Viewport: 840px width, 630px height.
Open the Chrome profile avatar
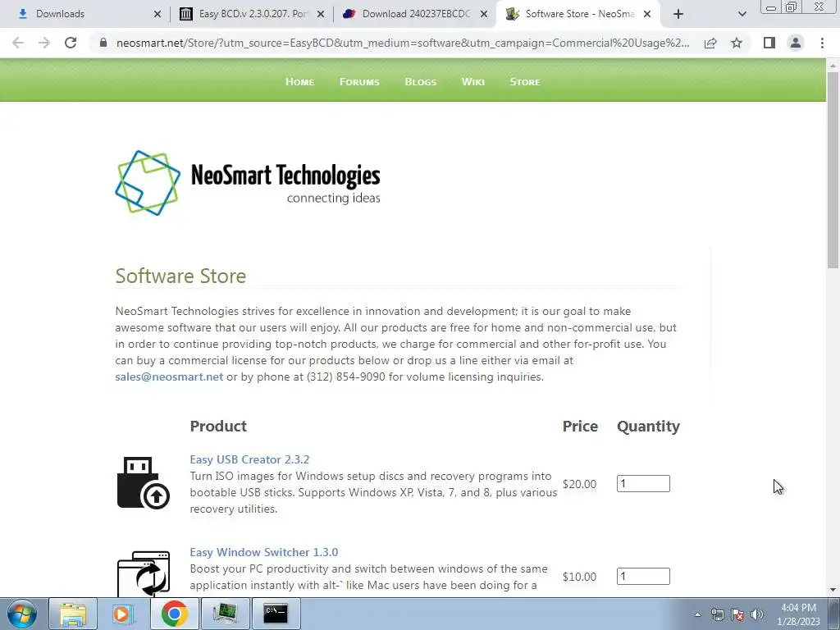(x=796, y=43)
